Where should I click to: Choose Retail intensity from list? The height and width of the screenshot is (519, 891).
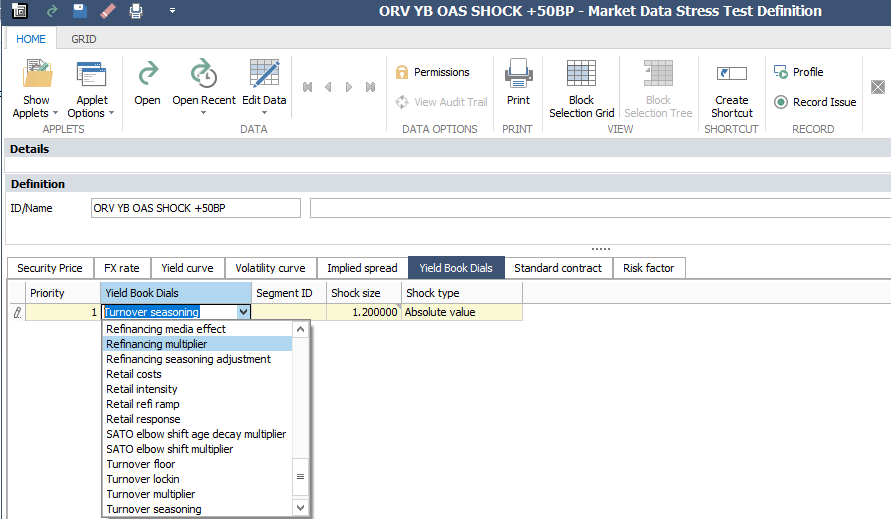click(197, 389)
